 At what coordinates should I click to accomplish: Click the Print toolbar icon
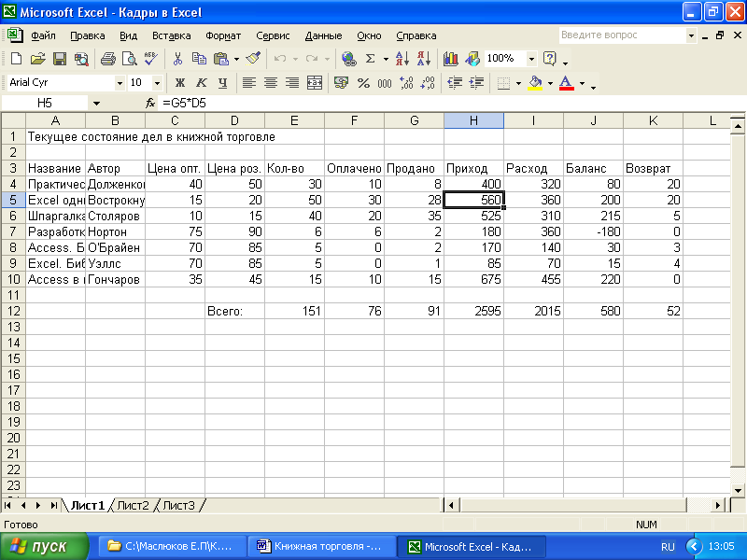pos(108,59)
